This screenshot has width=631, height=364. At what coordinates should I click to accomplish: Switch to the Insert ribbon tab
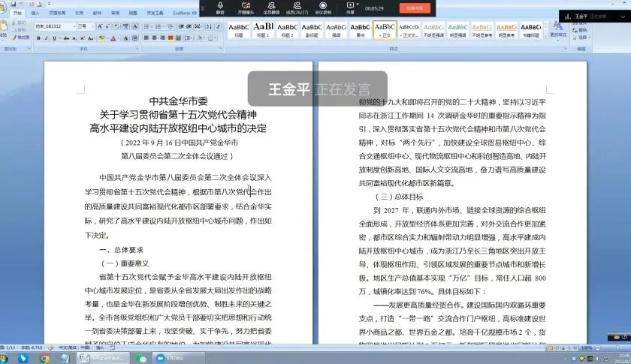coord(35,13)
